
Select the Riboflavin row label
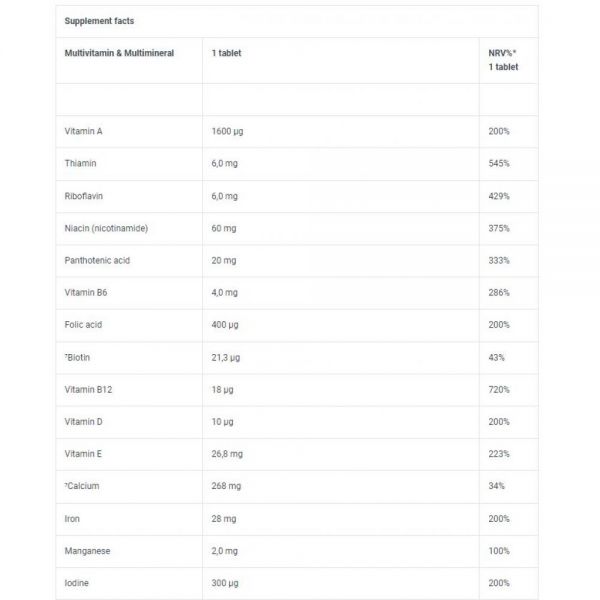85,196
